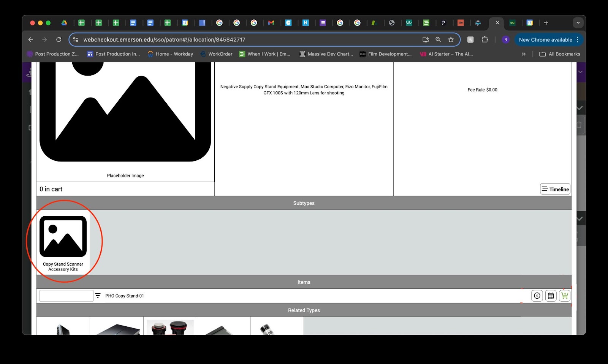608x364 pixels.
Task: Switch to the Gmail tab
Action: tap(271, 23)
